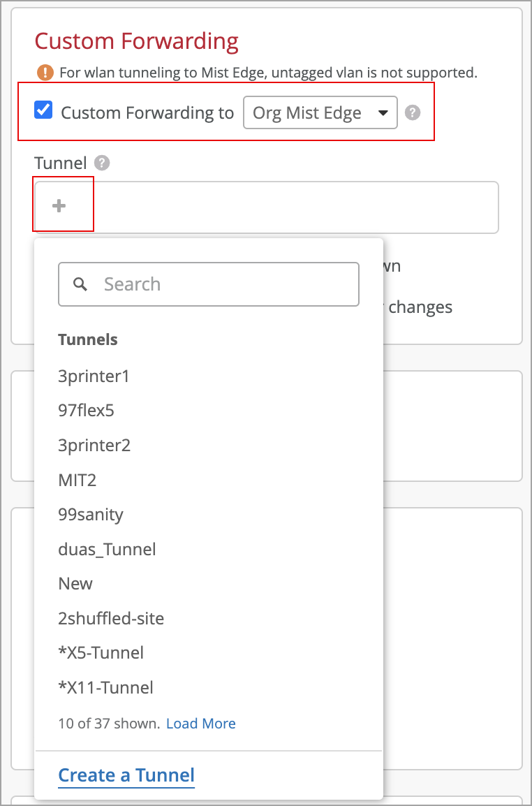
Task: Uncheck the Custom Forwarding checkbox
Action: coord(44,111)
